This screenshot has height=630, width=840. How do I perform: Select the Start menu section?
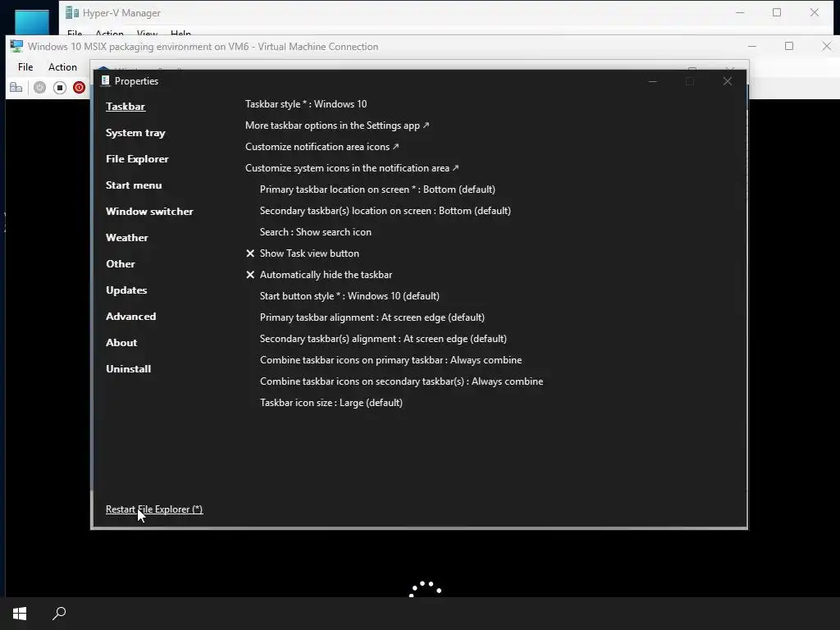(134, 185)
